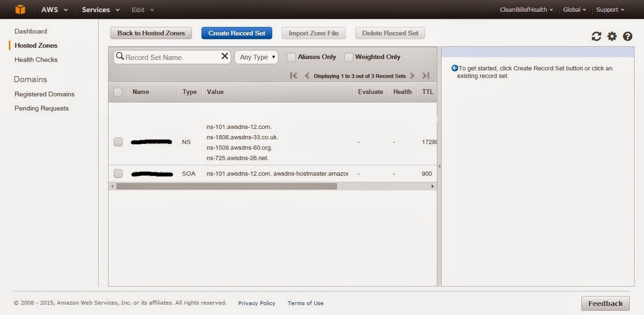
Task: Click the Delete Record Set button
Action: [x=390, y=33]
